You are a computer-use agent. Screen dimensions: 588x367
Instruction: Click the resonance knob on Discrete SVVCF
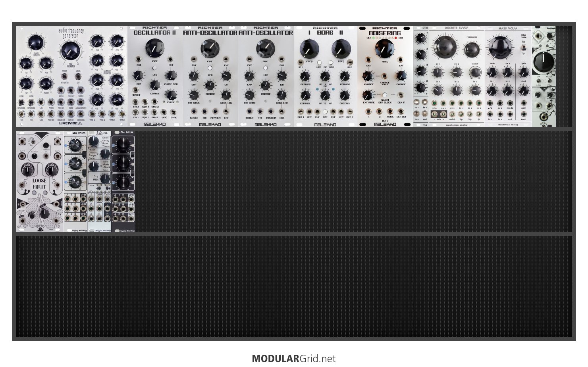(x=472, y=49)
